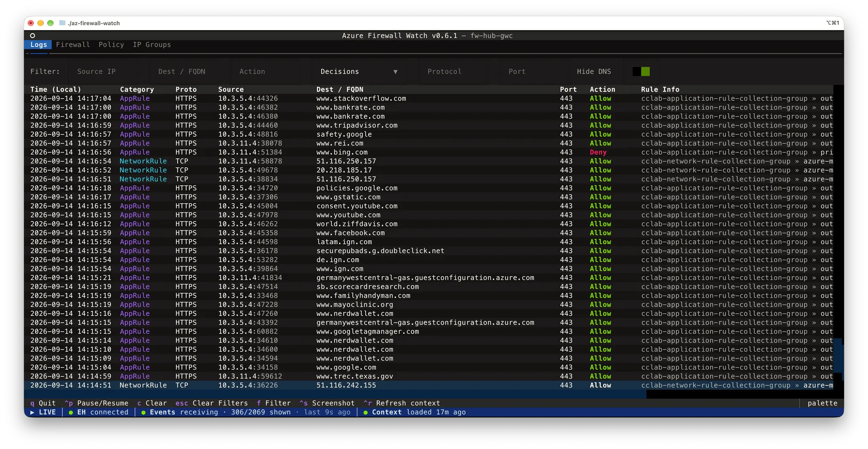868x449 pixels.
Task: Click the Clear footer command
Action: (x=152, y=403)
